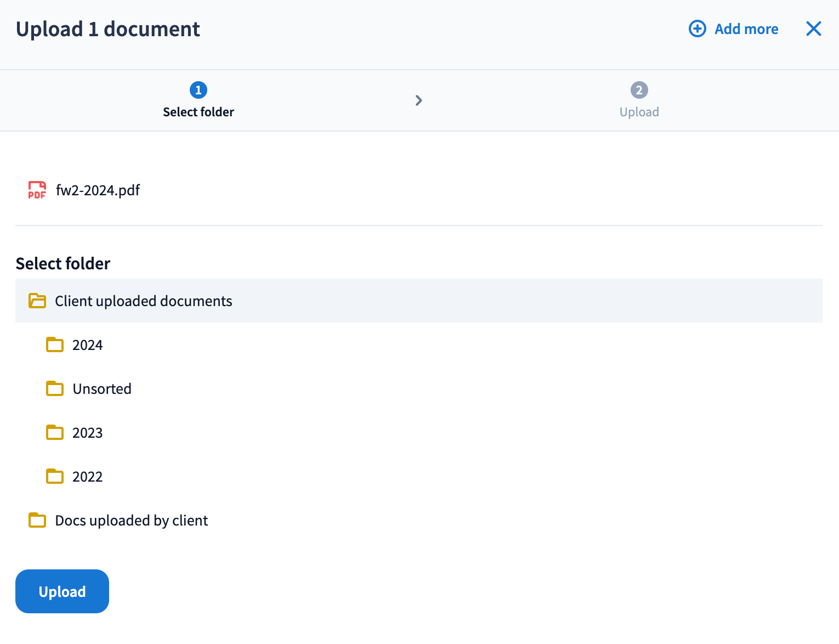Image resolution: width=839 pixels, height=644 pixels.
Task: Click chevron arrow between steps
Action: coord(418,100)
